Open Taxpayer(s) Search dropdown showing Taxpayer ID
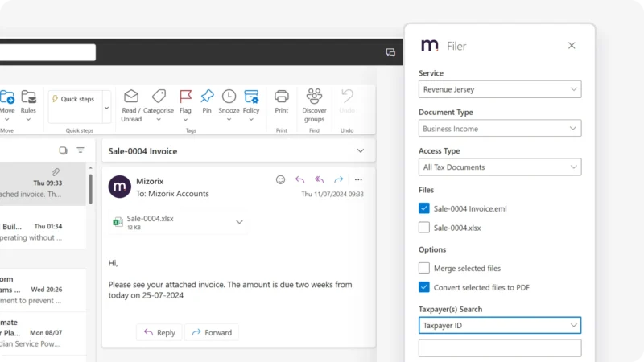This screenshot has height=362, width=644. click(x=500, y=326)
